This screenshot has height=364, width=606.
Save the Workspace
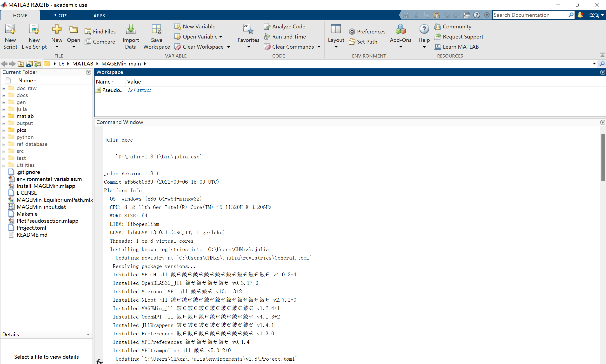click(x=156, y=36)
